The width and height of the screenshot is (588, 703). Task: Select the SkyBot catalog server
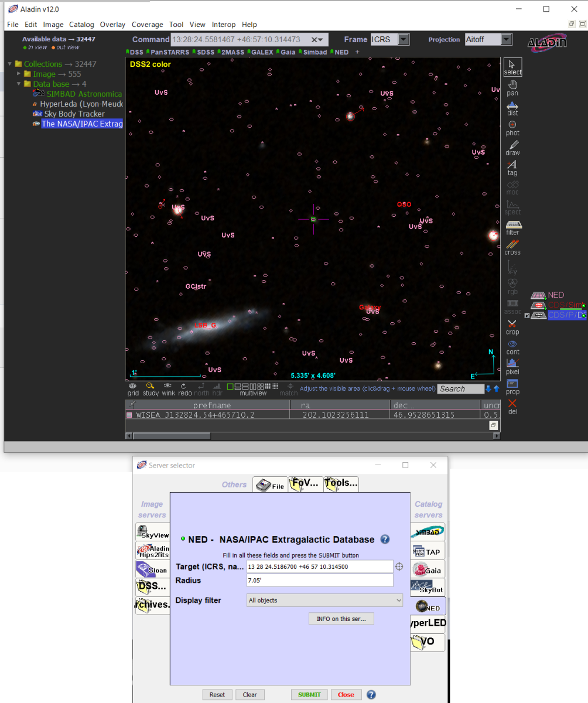pyautogui.click(x=428, y=588)
